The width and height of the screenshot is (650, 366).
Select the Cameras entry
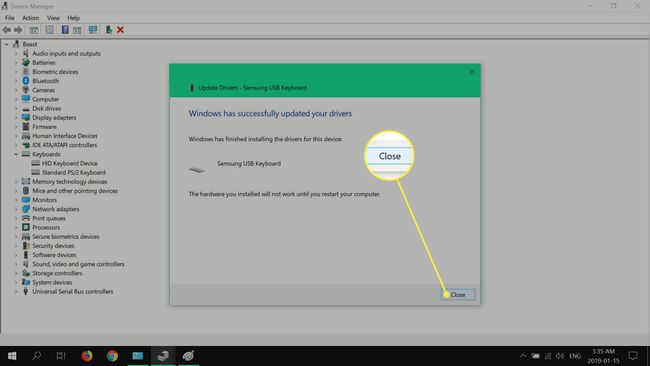click(x=43, y=90)
